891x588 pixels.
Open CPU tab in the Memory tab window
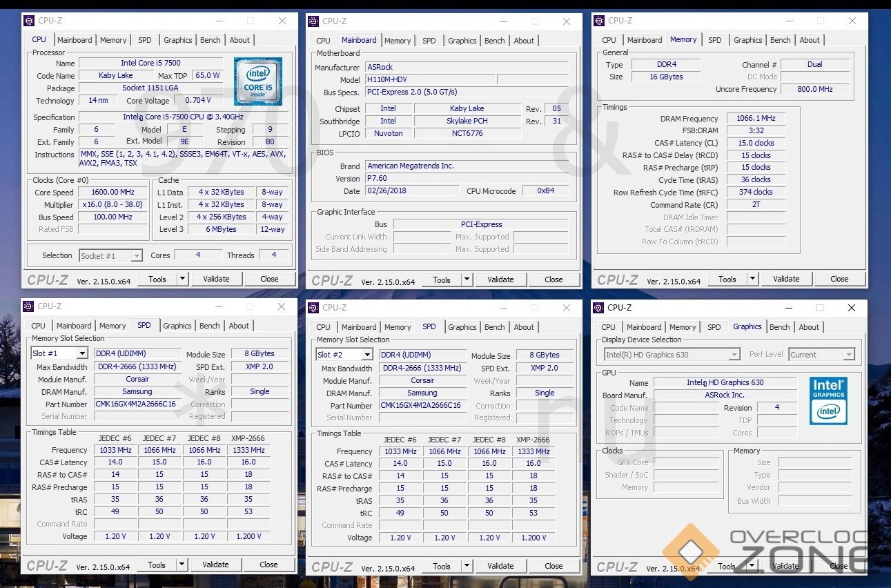609,40
